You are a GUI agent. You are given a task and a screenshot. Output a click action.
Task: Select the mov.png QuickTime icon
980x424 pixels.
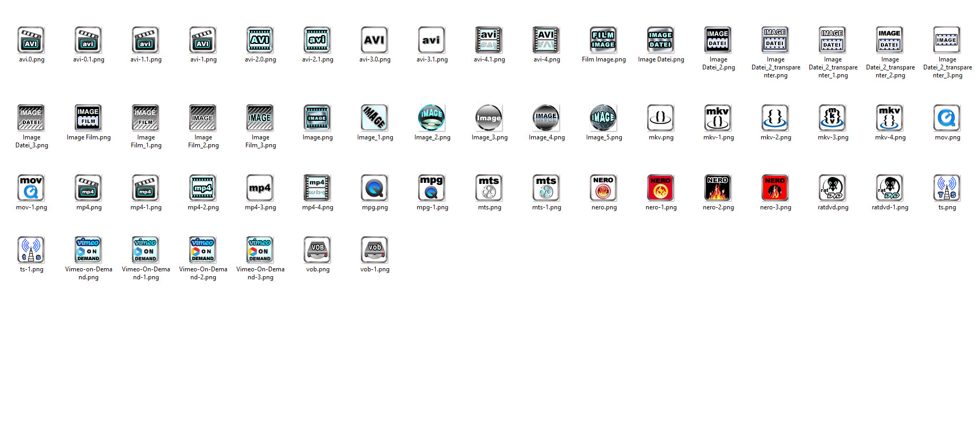tap(947, 118)
